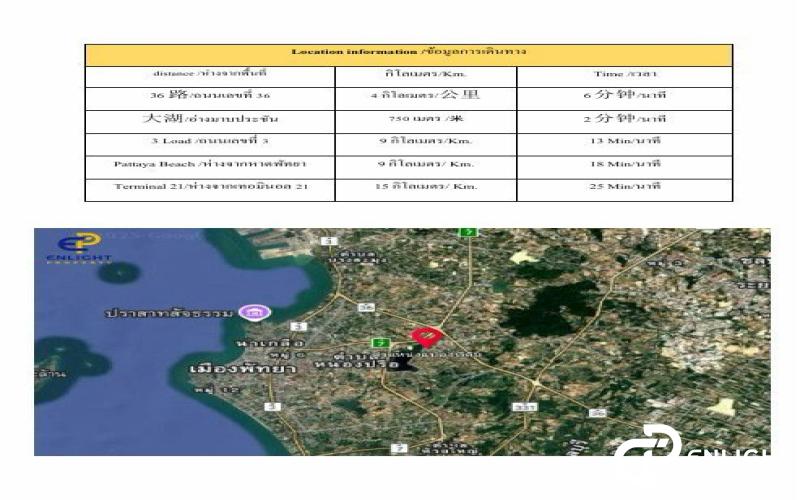The image size is (800, 500).
Task: Click the Pattaya Beach row label
Action: pos(210,163)
